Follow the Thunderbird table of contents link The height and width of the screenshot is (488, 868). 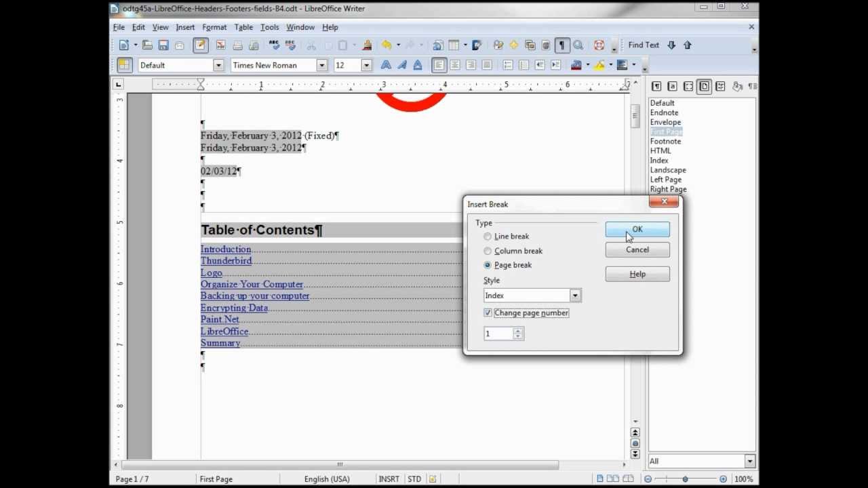(226, 261)
